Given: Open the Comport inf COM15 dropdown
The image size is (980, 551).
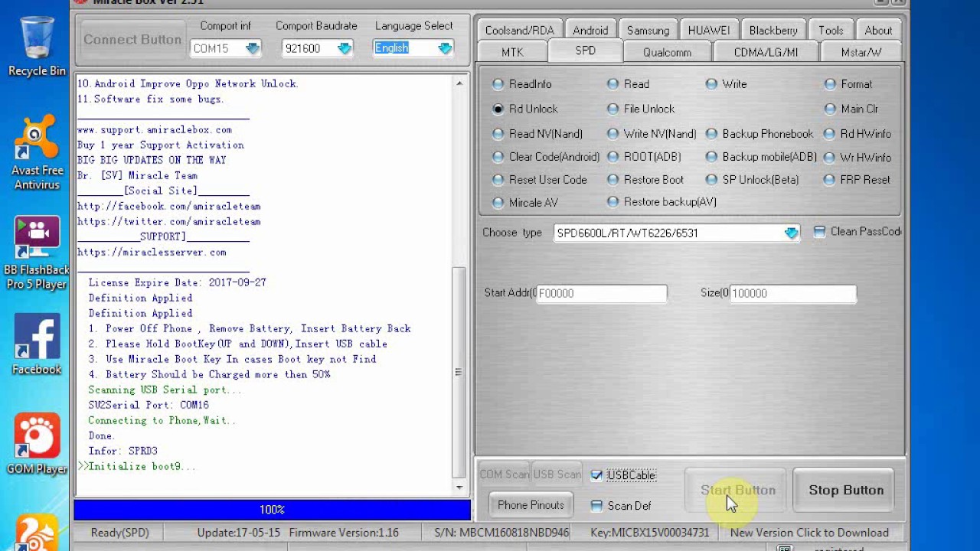Looking at the screenshot, I should coord(251,48).
